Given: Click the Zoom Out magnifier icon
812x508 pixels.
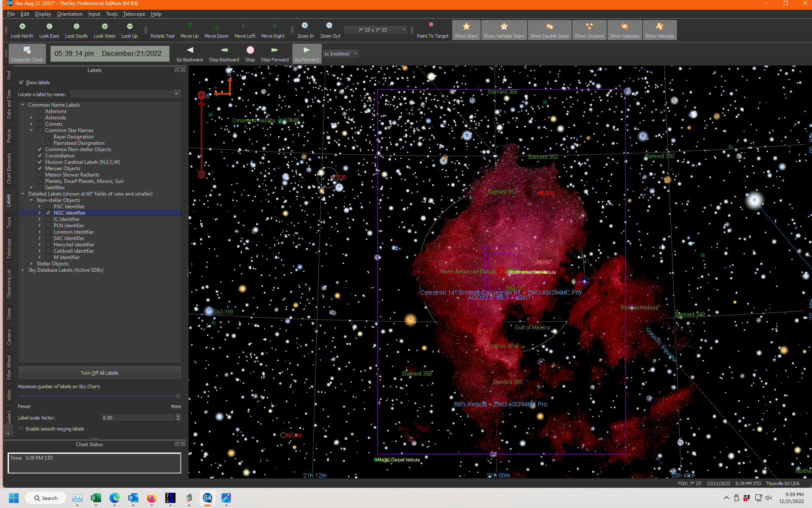Looking at the screenshot, I should coord(329,26).
